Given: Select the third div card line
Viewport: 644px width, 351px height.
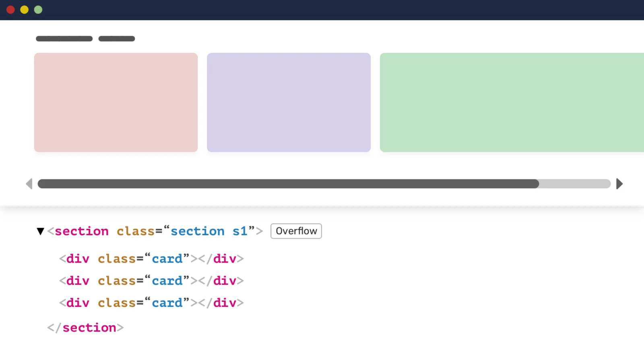Looking at the screenshot, I should click(151, 303).
